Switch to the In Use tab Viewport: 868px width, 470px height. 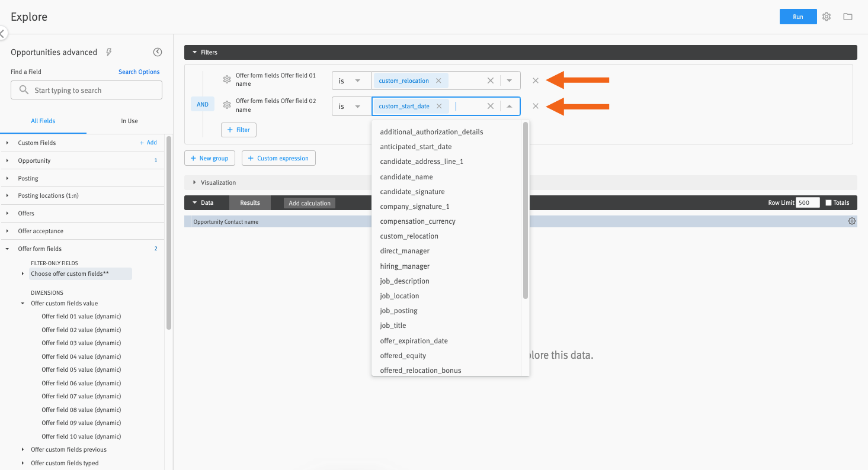[129, 121]
